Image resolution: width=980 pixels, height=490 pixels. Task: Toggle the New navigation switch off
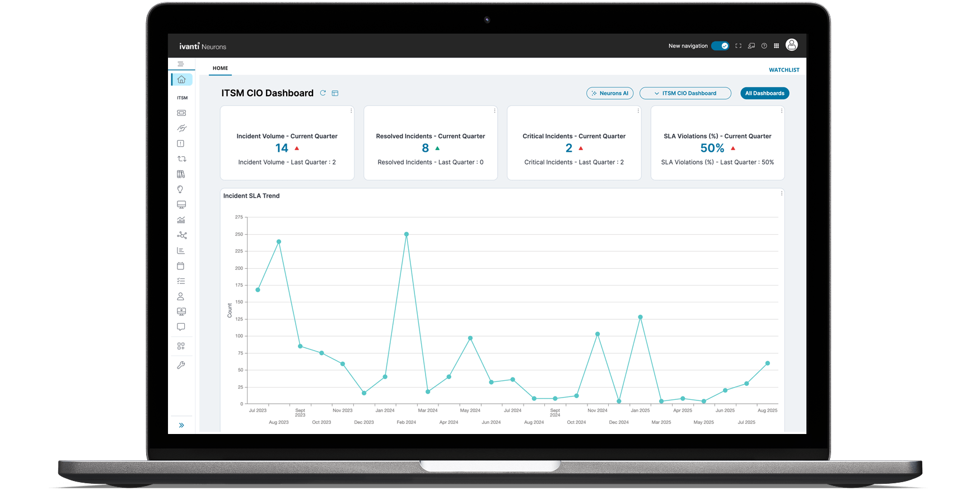point(720,46)
